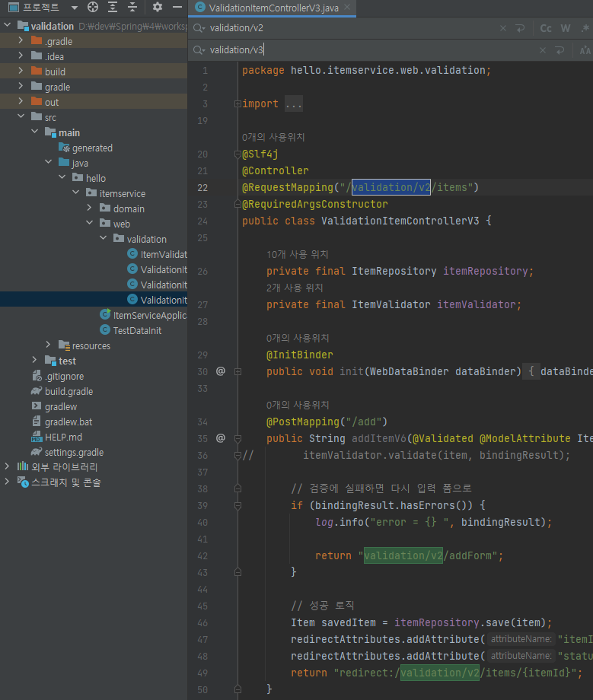Expand the folded import block
The width and height of the screenshot is (593, 700).
pyautogui.click(x=238, y=104)
